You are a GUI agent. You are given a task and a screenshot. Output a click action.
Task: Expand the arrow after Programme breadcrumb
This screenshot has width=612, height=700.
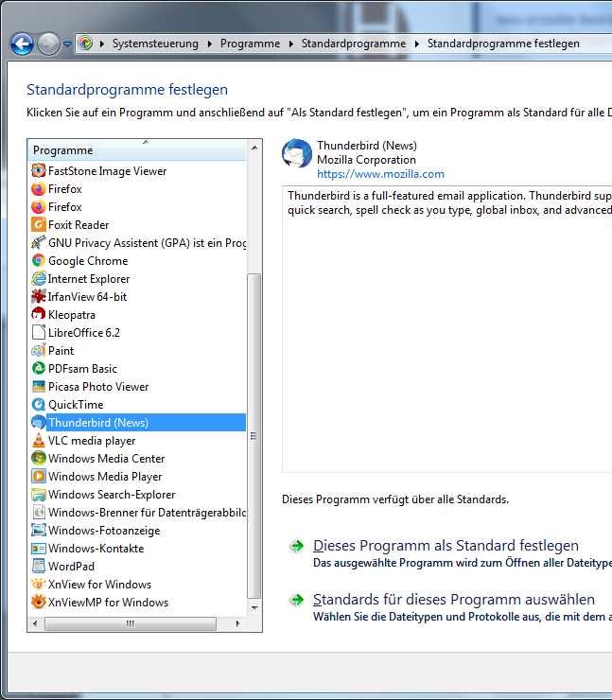291,44
